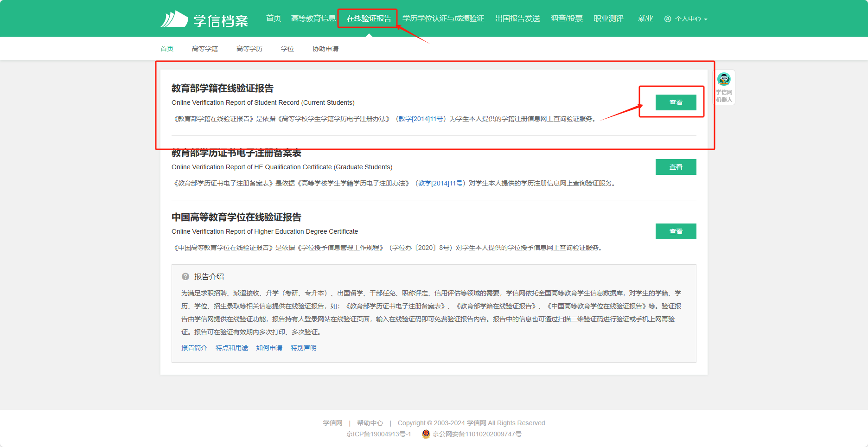This screenshot has height=447, width=868.
Task: Open 教学[2014]11号 link in the 学历 report description
Action: click(440, 184)
